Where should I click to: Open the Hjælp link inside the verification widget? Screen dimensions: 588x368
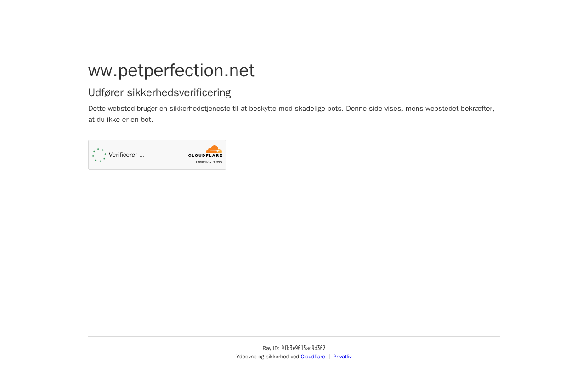click(x=217, y=162)
